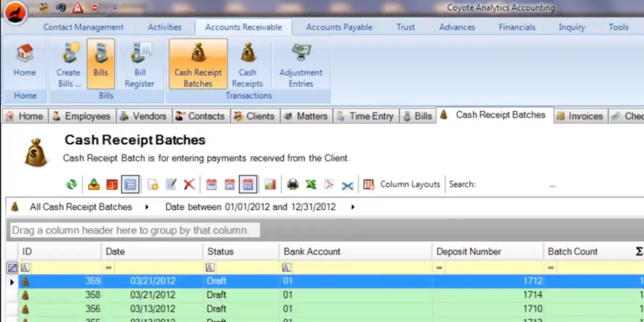Open the ID column filter operator

click(x=25, y=267)
